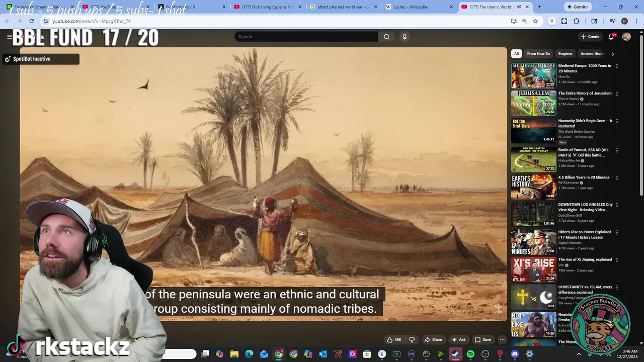Click the Ask button
Screen dimensions: 644x362
458,339
